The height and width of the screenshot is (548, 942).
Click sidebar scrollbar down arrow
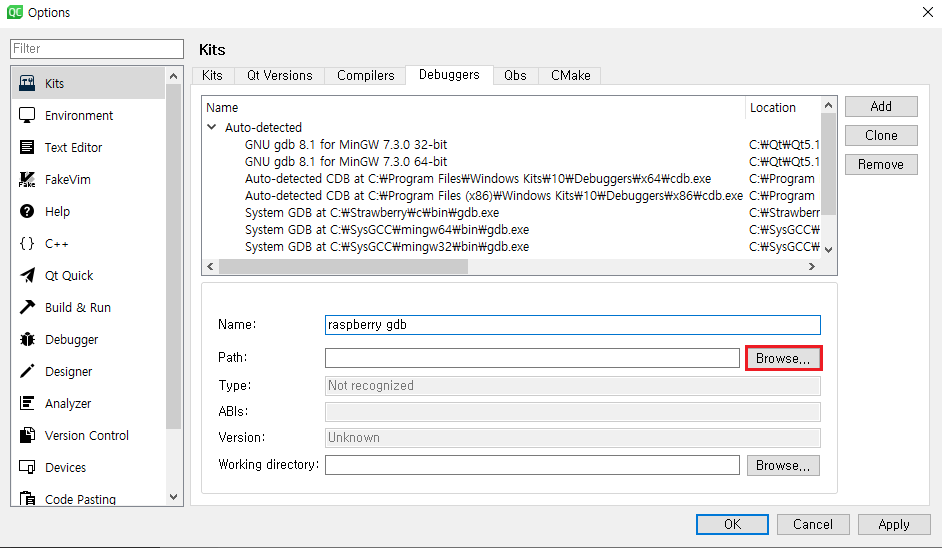[174, 497]
